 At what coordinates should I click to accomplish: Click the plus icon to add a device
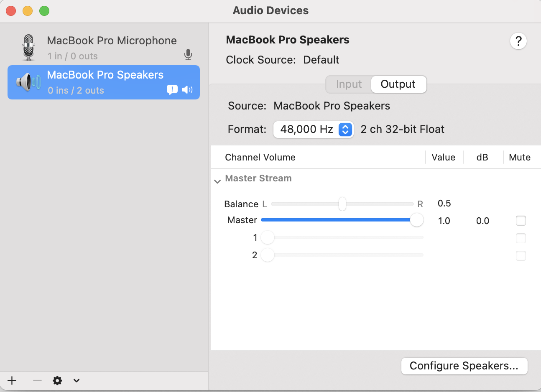point(12,380)
